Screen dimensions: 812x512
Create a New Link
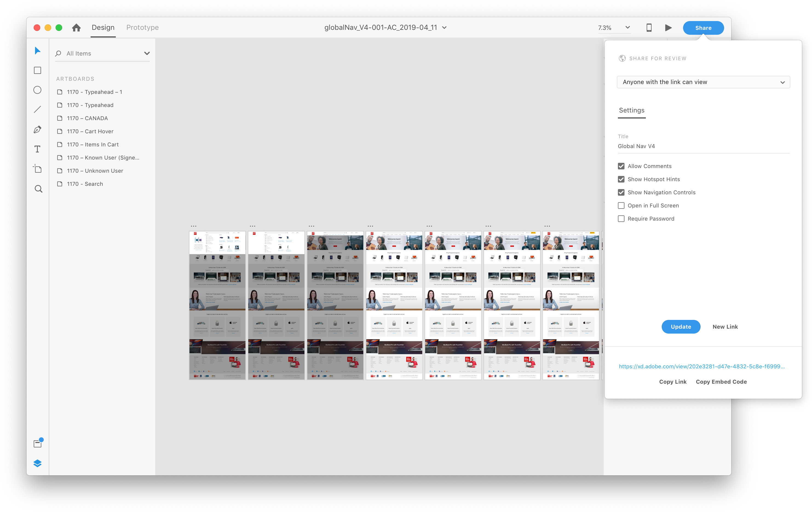(x=725, y=327)
